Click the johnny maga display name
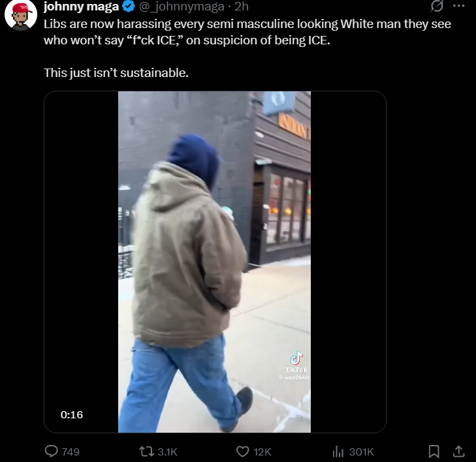 81,7
